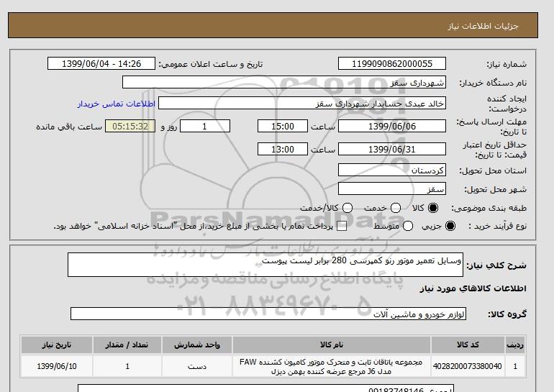This screenshot has width=554, height=392.
Task: Click the phone number field 09183748146
Action: click(265, 388)
